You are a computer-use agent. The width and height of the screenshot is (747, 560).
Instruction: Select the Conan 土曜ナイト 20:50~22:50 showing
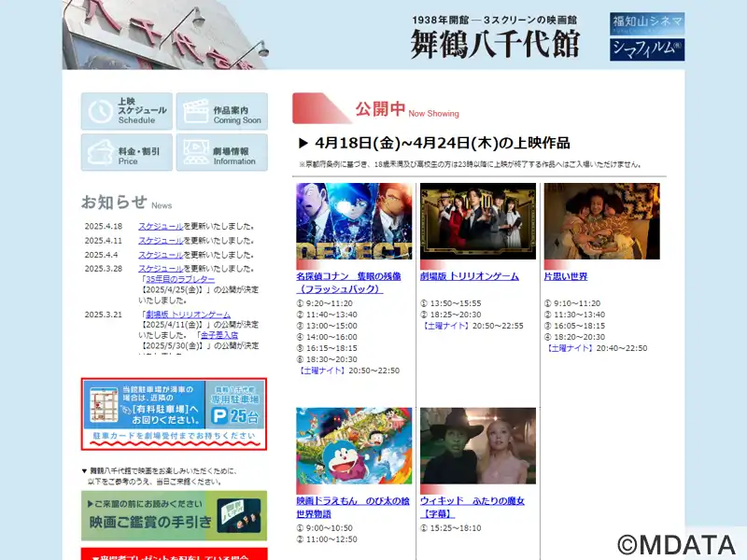pyautogui.click(x=348, y=371)
